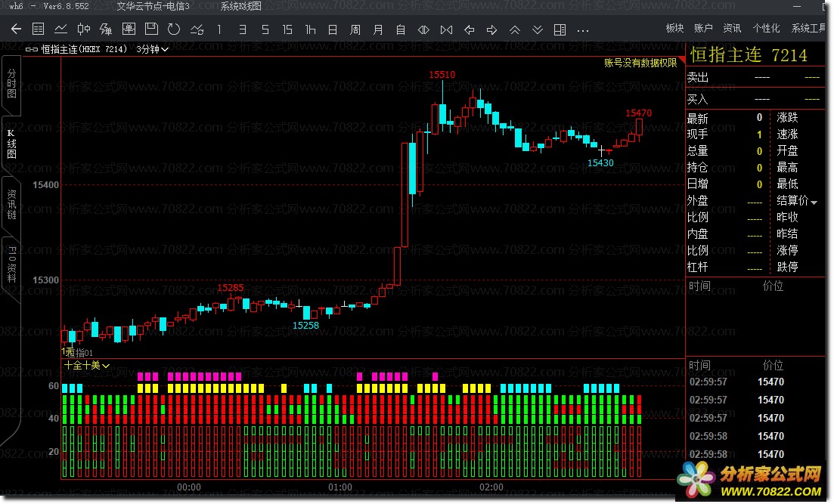
Task: Toggle the side panel layout icon
Action: pyautogui.click(x=560, y=29)
